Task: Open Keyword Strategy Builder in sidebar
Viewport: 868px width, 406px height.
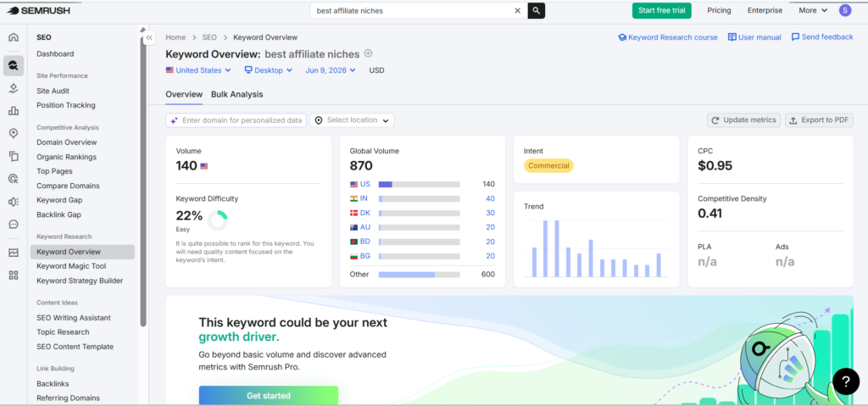Action: point(80,281)
